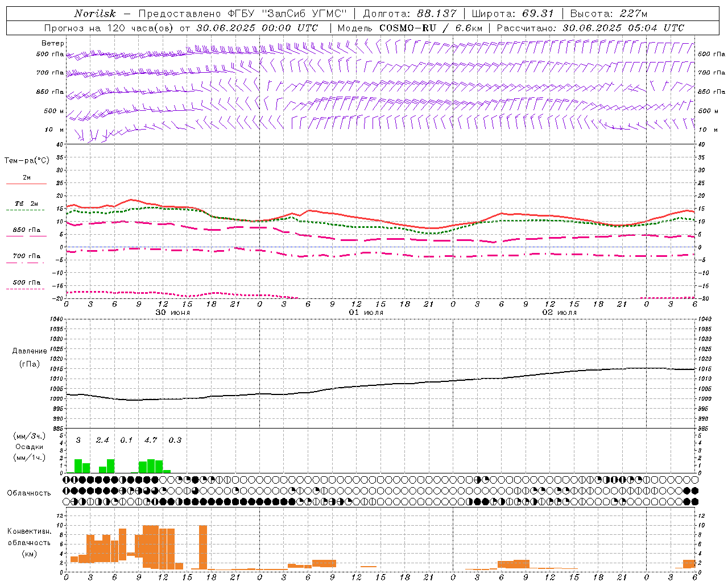This screenshot has width=728, height=582.
Task: Click the '700 гПа' temperature legend entry
Action: click(x=27, y=256)
